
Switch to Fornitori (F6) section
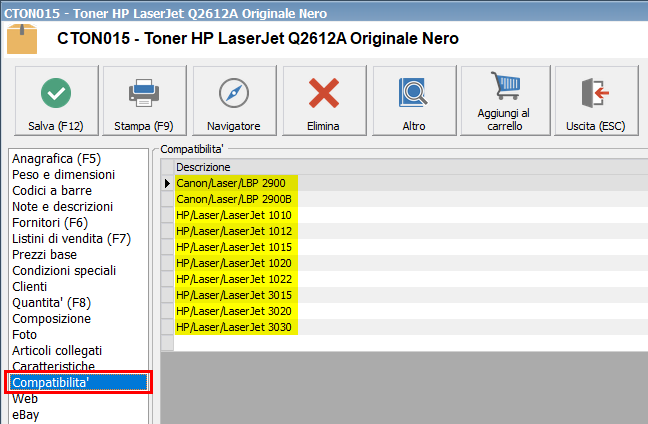[x=50, y=223]
